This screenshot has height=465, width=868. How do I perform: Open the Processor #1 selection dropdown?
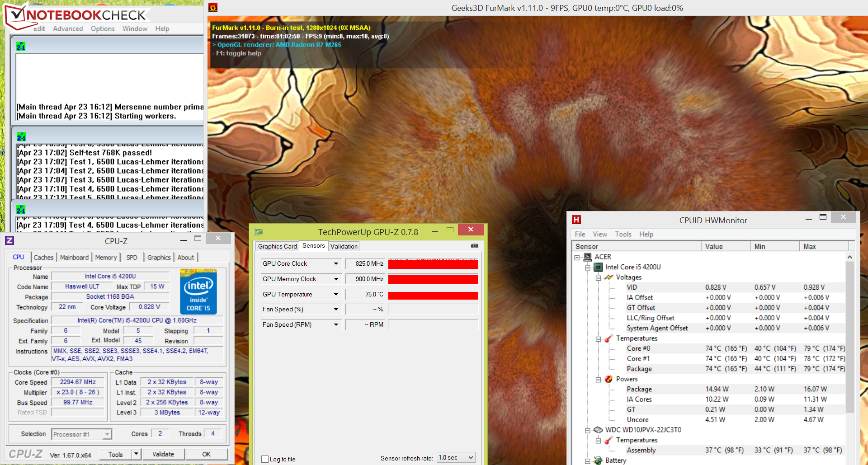pyautogui.click(x=107, y=434)
